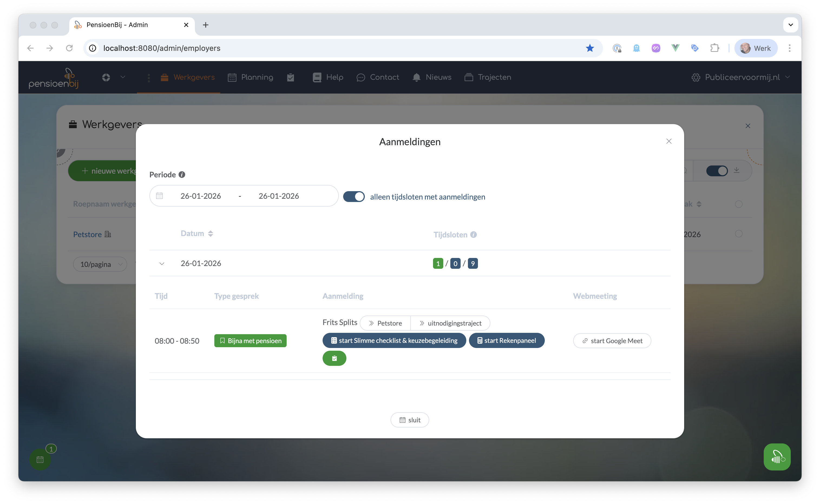Click the calendar badge icon bottom-left
This screenshot has height=504, width=820.
(40, 460)
